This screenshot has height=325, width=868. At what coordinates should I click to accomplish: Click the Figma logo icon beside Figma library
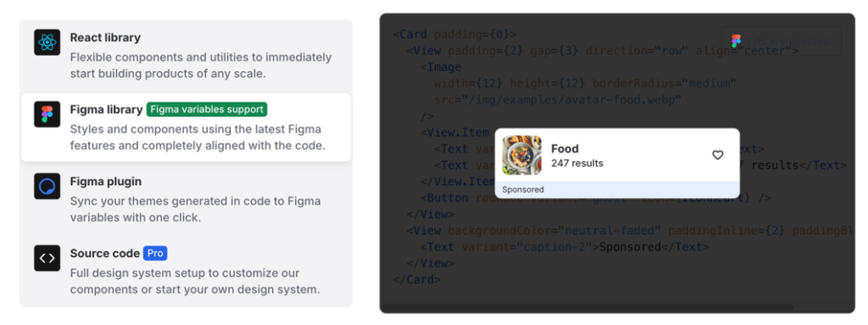coord(47,115)
